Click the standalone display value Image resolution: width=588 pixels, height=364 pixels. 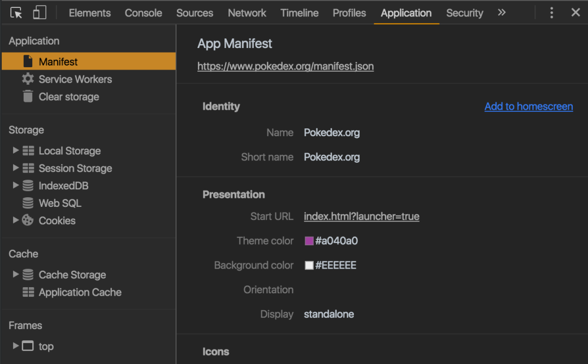[x=328, y=314]
